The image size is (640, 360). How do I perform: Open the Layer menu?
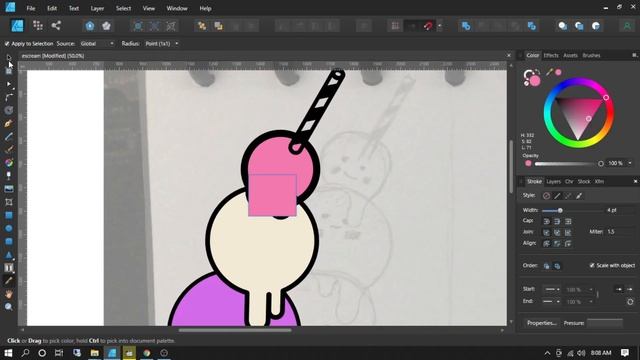(97, 8)
